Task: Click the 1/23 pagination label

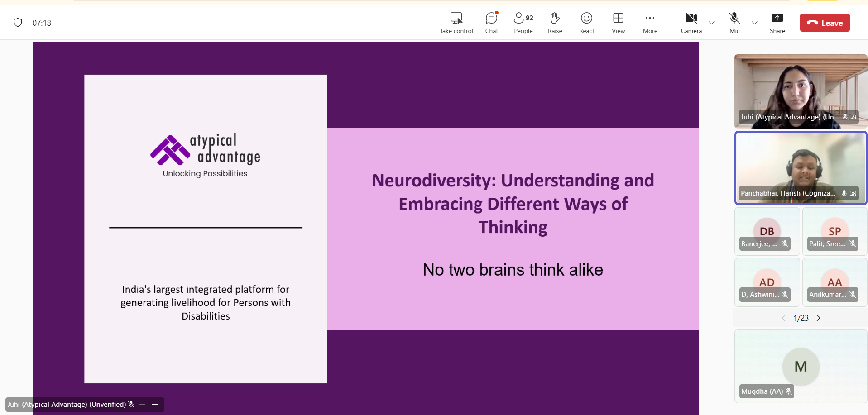Action: pos(801,318)
